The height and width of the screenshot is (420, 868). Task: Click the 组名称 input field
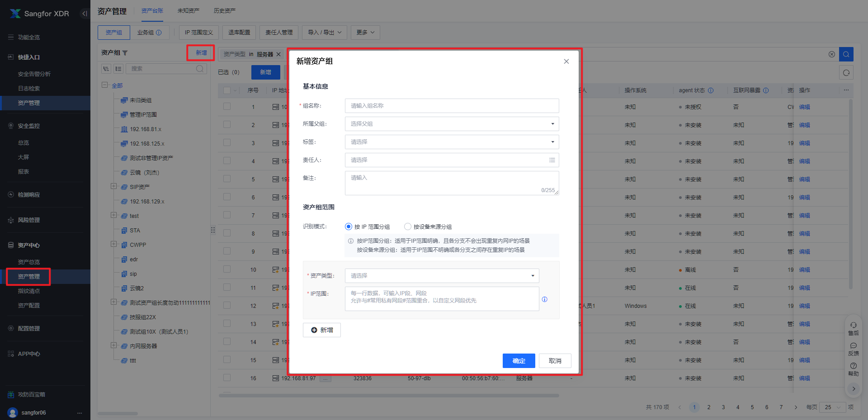tap(452, 106)
